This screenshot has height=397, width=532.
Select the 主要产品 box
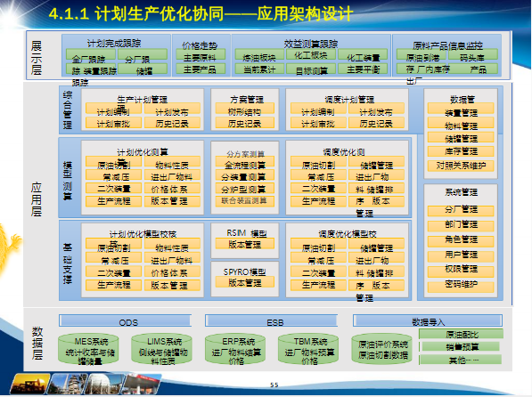pos(201,69)
